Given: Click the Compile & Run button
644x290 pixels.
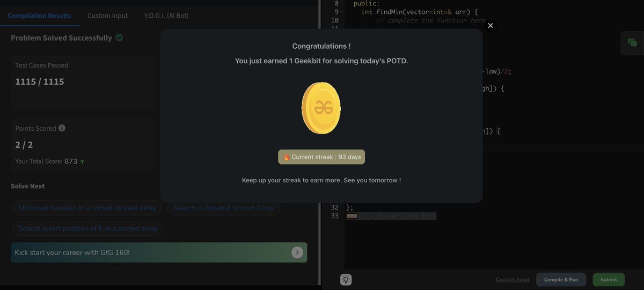Looking at the screenshot, I should [561, 280].
